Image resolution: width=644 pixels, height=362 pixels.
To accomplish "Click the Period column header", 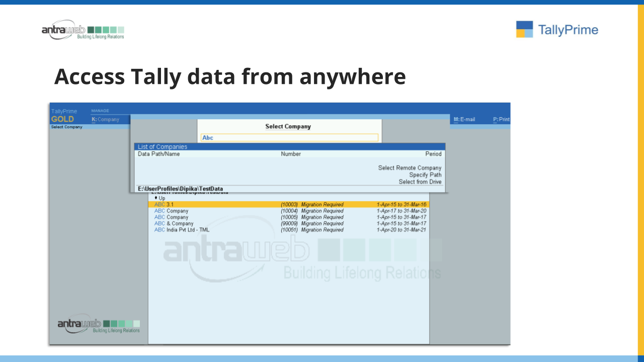I will point(433,154).
